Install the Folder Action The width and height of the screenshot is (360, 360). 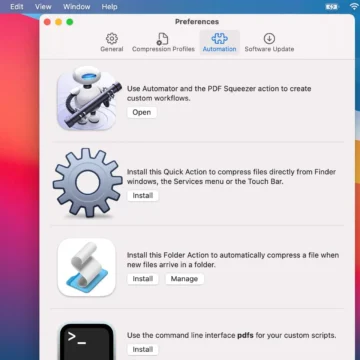[x=143, y=279]
